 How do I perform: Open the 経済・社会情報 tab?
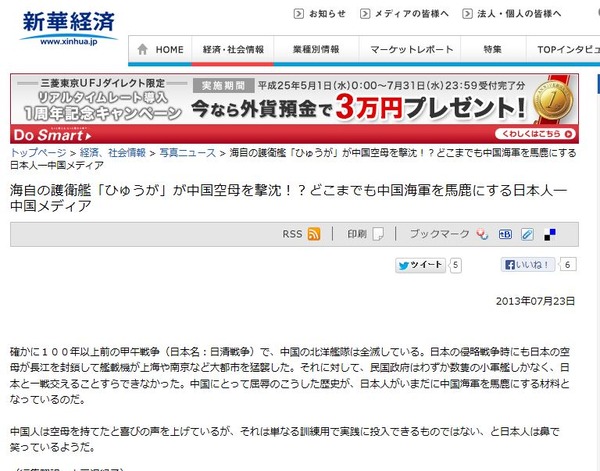pos(233,49)
